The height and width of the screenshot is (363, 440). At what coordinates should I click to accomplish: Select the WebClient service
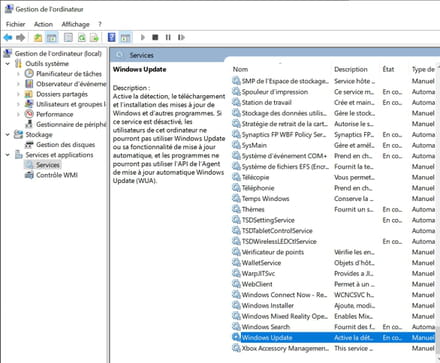point(257,284)
